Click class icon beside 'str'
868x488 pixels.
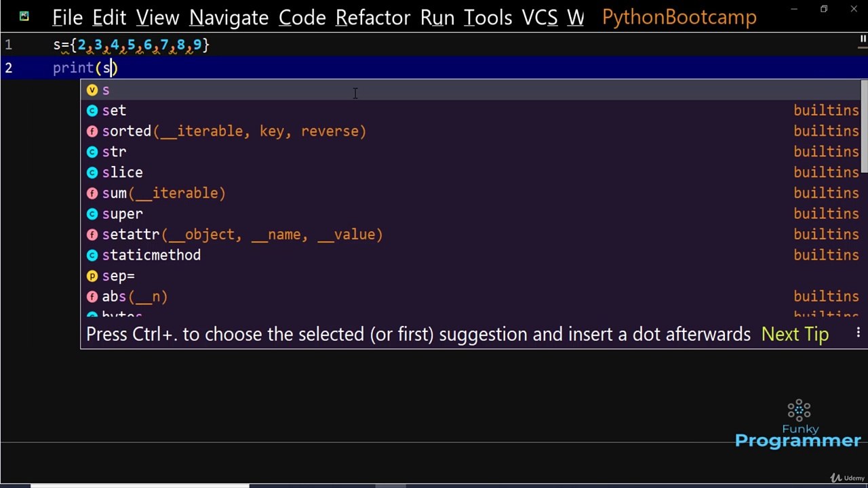click(x=92, y=152)
